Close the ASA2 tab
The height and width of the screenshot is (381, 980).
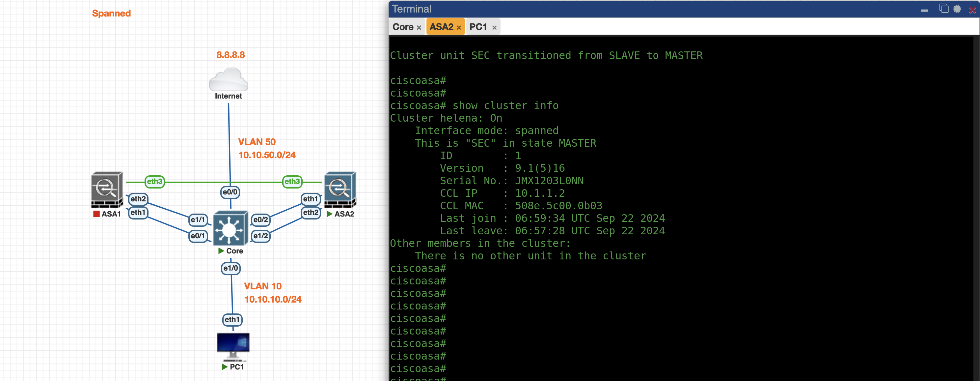coord(459,28)
